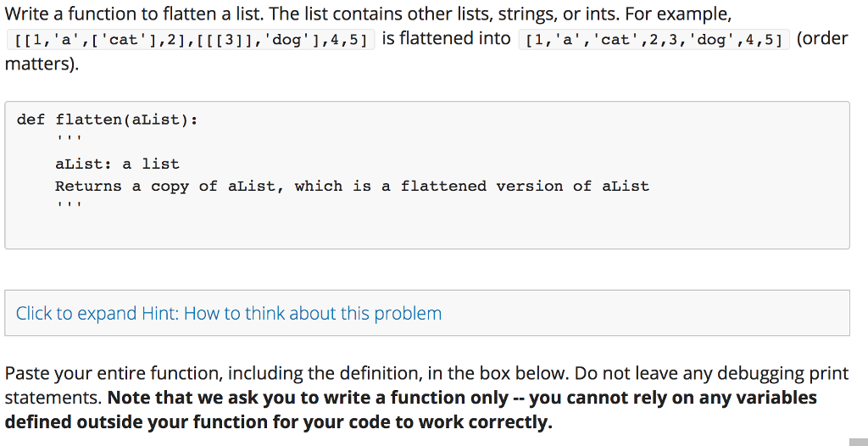Click the closing triple quotes of the docstring
This screenshot has height=446, width=868.
click(x=67, y=208)
